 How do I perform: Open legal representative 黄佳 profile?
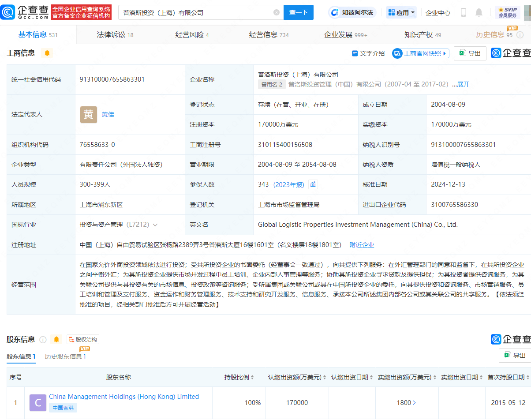(108, 114)
